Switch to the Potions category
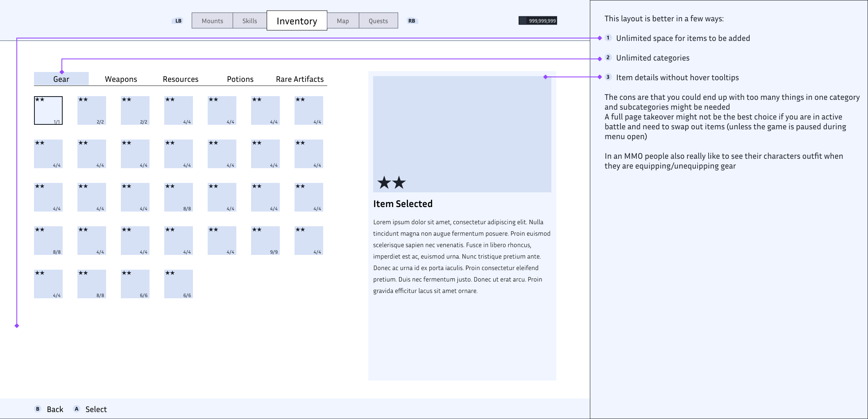This screenshot has width=868, height=419. point(240,79)
